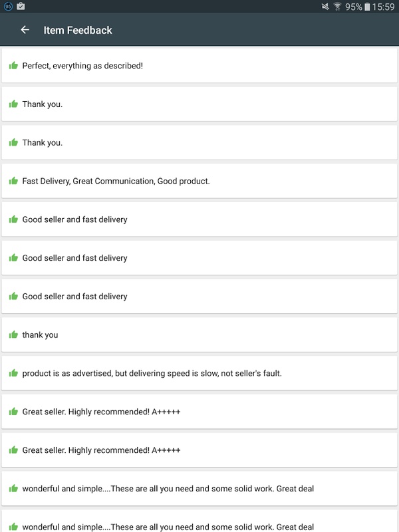Tap the briefcase checkmark notification icon

point(21,6)
